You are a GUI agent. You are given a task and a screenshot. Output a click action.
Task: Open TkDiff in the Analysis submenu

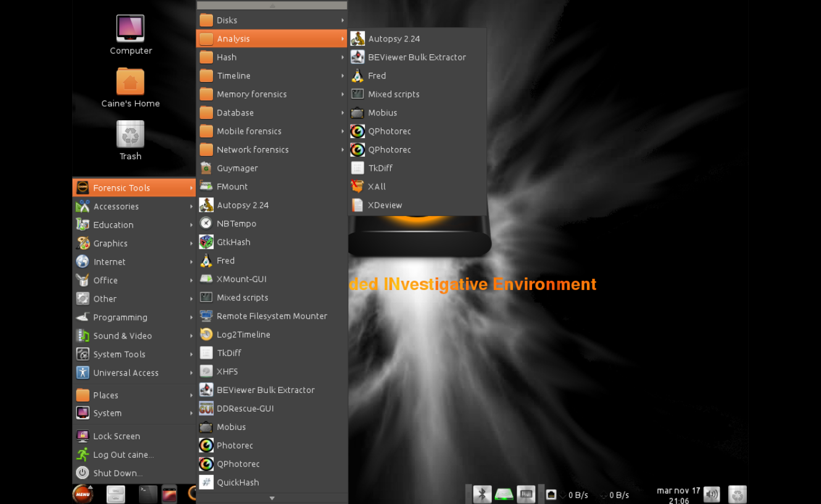pyautogui.click(x=417, y=168)
